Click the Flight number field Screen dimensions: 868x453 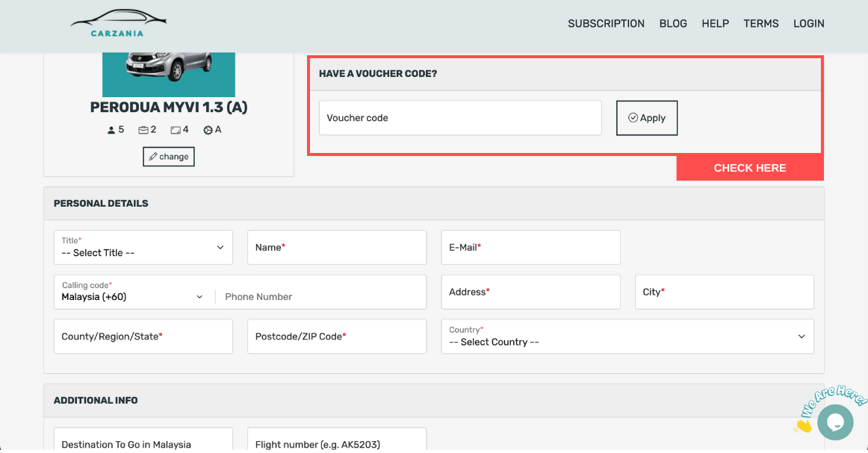[x=337, y=440]
